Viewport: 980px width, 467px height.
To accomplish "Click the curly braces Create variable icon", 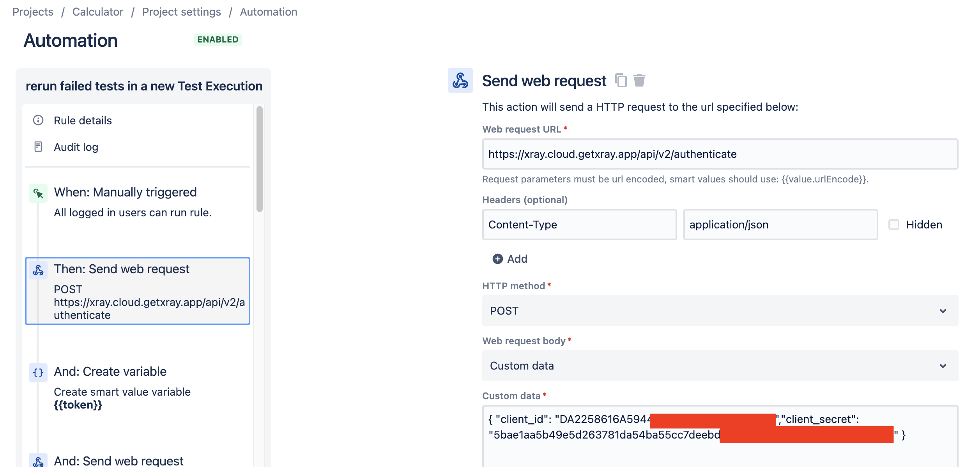I will (x=38, y=373).
